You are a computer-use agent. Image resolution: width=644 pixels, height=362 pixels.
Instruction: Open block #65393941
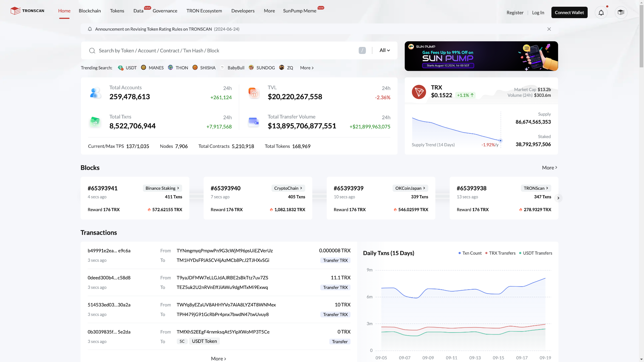point(103,188)
